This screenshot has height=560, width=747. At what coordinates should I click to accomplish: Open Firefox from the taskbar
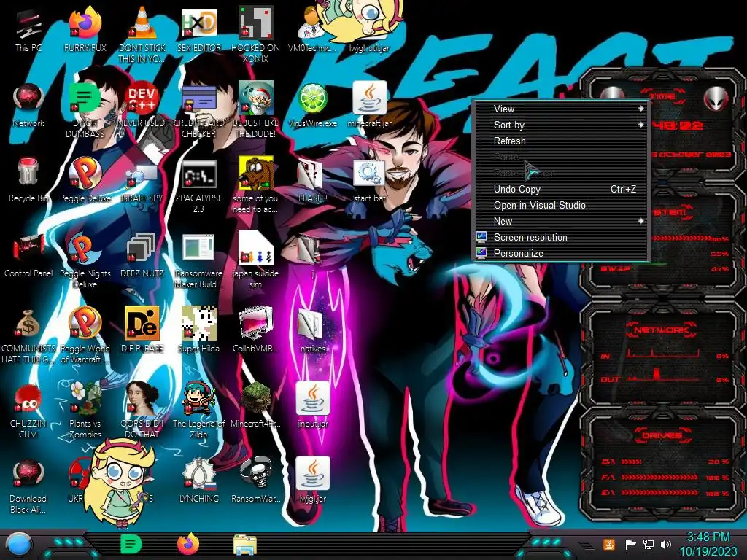point(188,544)
